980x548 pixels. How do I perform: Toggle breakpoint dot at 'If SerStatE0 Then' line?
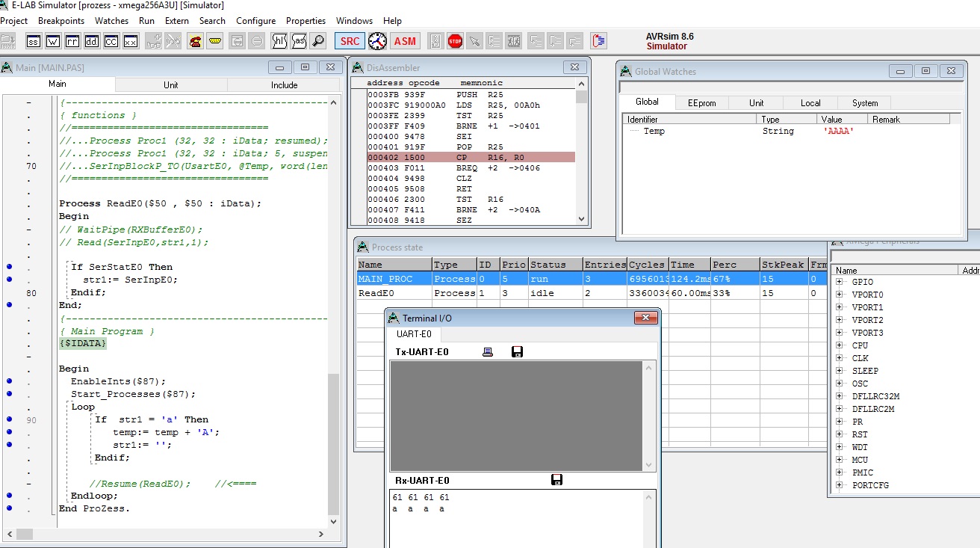coord(9,267)
